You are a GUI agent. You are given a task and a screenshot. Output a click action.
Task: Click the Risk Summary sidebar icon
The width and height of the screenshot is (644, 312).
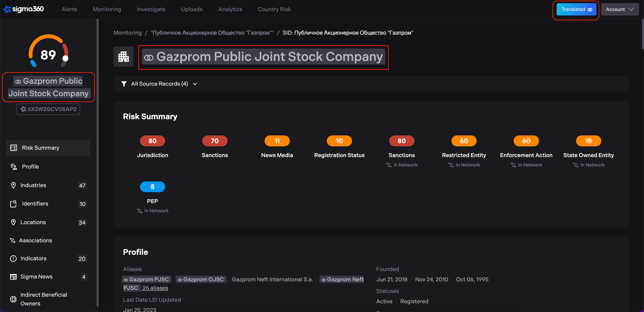[x=14, y=148]
